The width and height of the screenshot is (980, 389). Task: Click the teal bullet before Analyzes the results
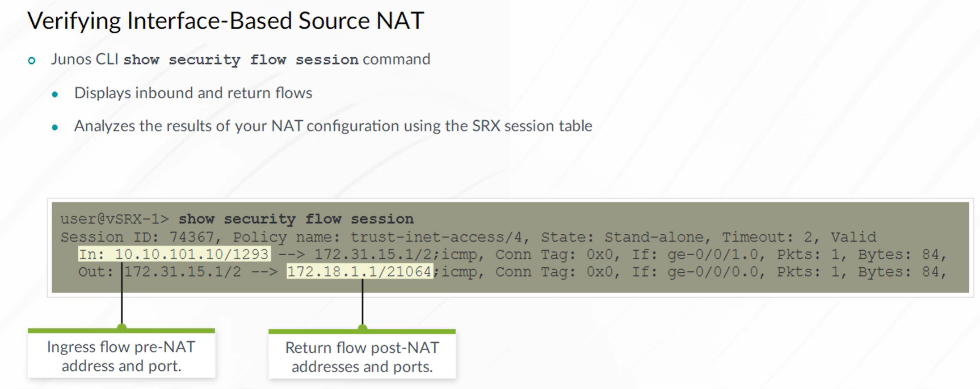(55, 127)
